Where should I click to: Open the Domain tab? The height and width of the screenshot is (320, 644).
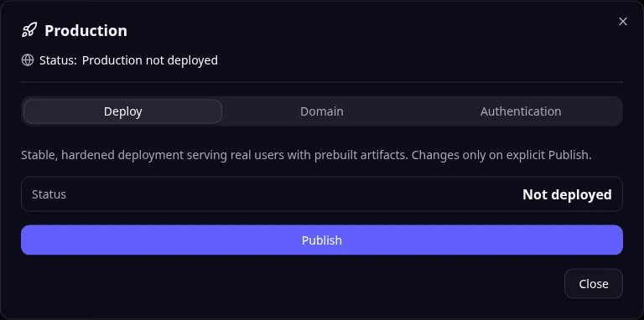point(322,111)
